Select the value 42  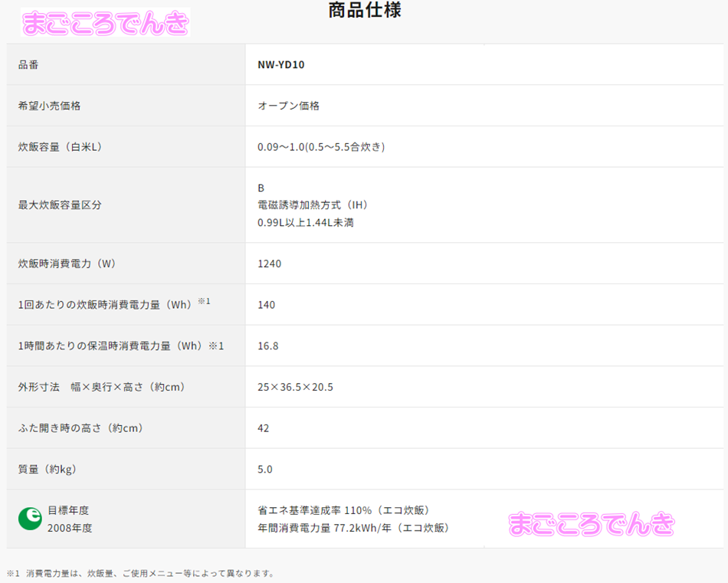click(x=264, y=428)
